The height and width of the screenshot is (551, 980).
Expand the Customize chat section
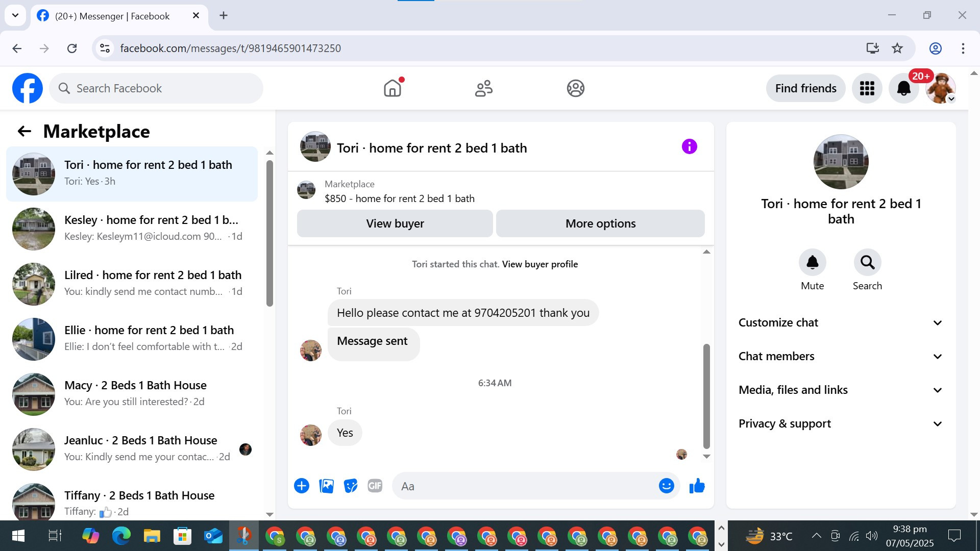coord(841,323)
